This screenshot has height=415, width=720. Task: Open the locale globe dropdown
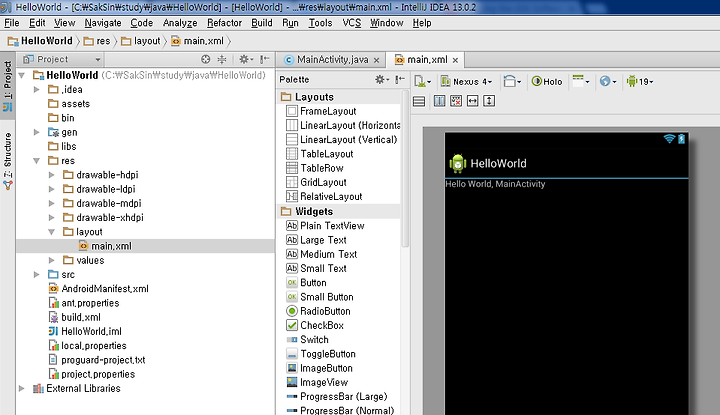(x=608, y=82)
